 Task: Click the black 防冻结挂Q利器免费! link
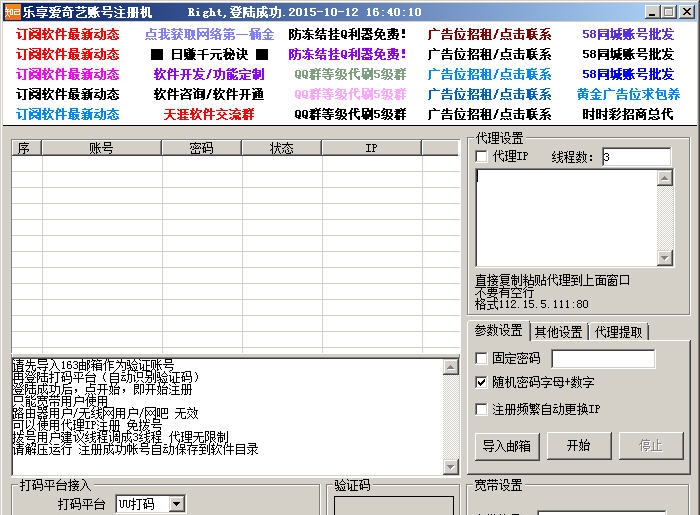347,34
